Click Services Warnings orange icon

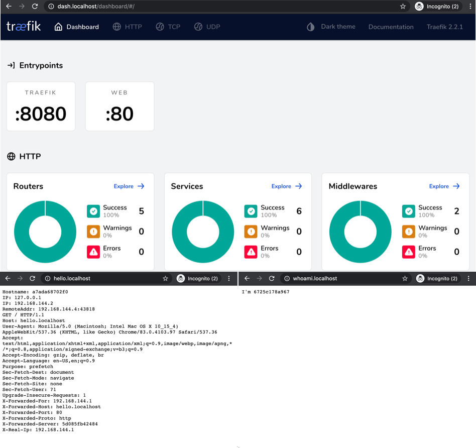251,232
